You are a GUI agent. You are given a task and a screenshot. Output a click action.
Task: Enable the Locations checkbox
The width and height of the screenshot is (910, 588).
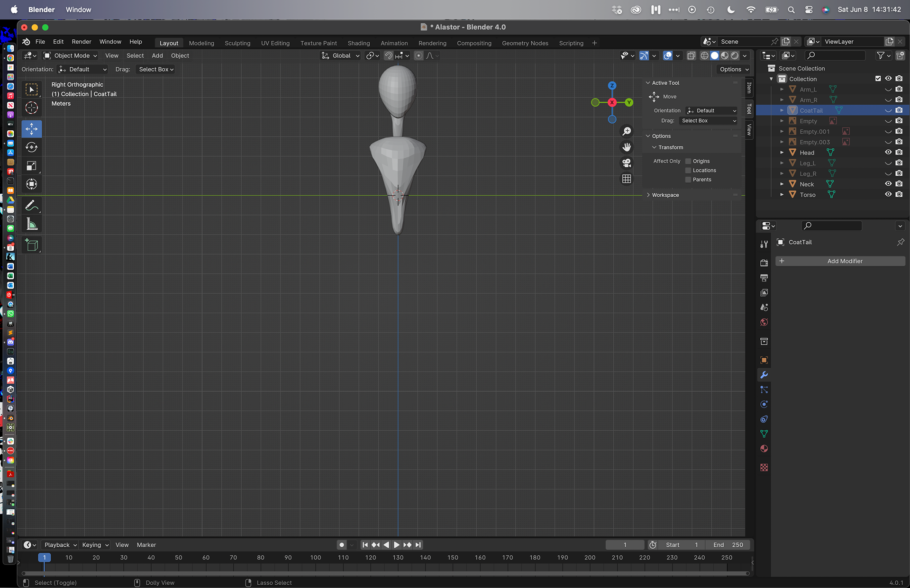pos(688,171)
